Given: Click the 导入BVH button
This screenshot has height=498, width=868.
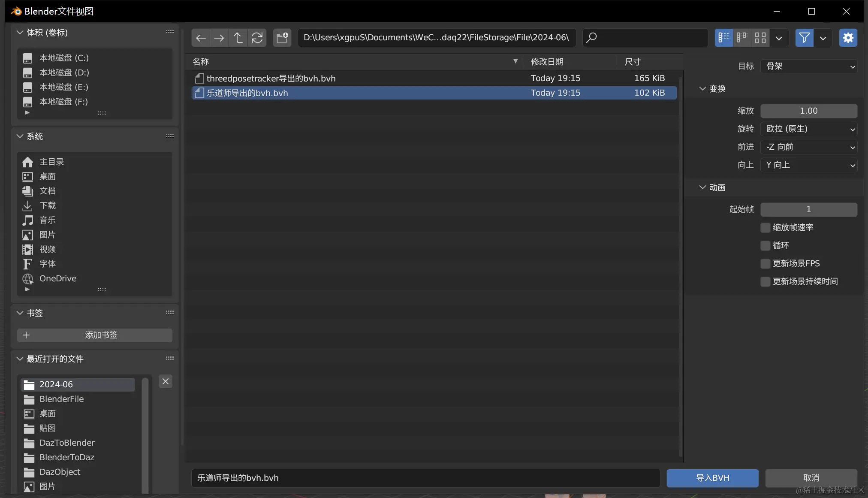Looking at the screenshot, I should [712, 478].
